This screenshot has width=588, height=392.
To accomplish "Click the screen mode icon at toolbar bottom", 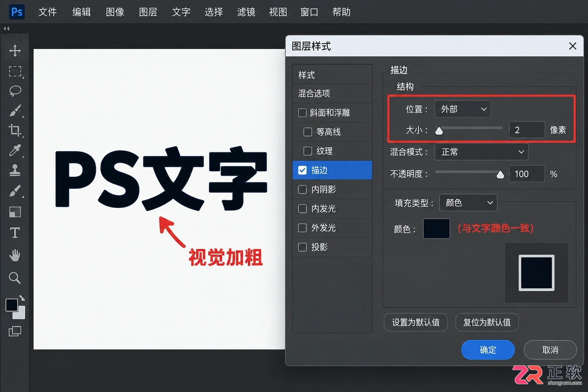I will (x=15, y=331).
